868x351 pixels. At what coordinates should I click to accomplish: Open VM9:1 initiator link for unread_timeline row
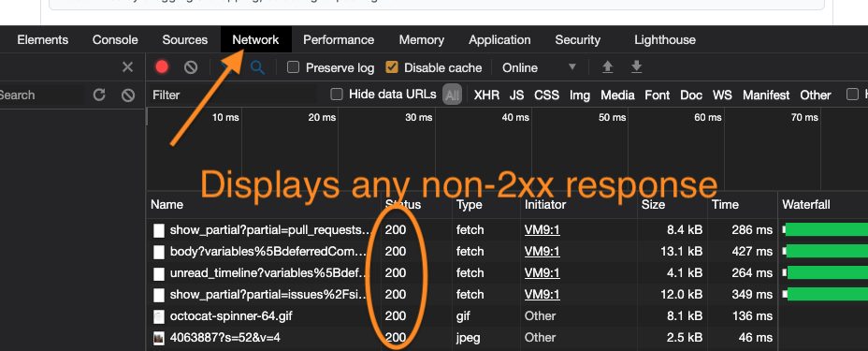[x=542, y=273]
